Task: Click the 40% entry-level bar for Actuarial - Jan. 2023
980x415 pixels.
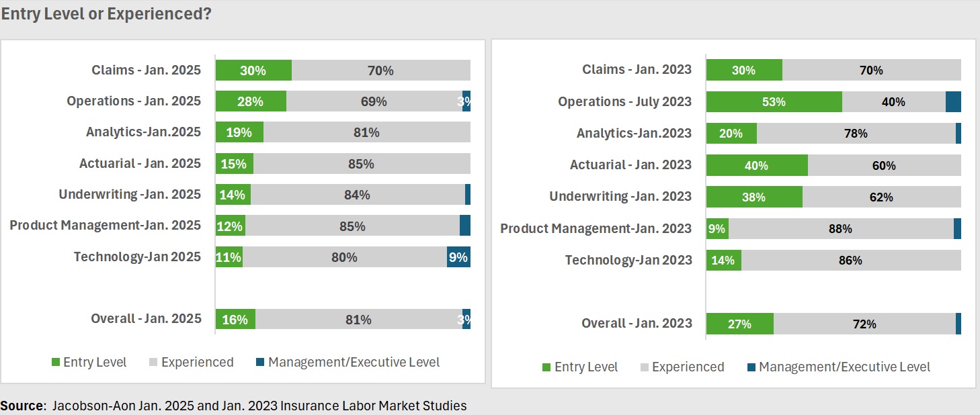Action: (x=757, y=165)
